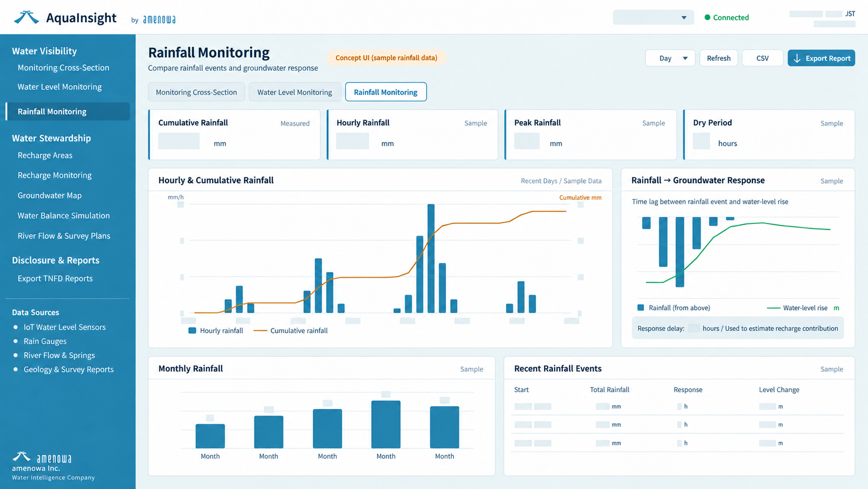Open River Flow & Survey Plans

tap(64, 236)
